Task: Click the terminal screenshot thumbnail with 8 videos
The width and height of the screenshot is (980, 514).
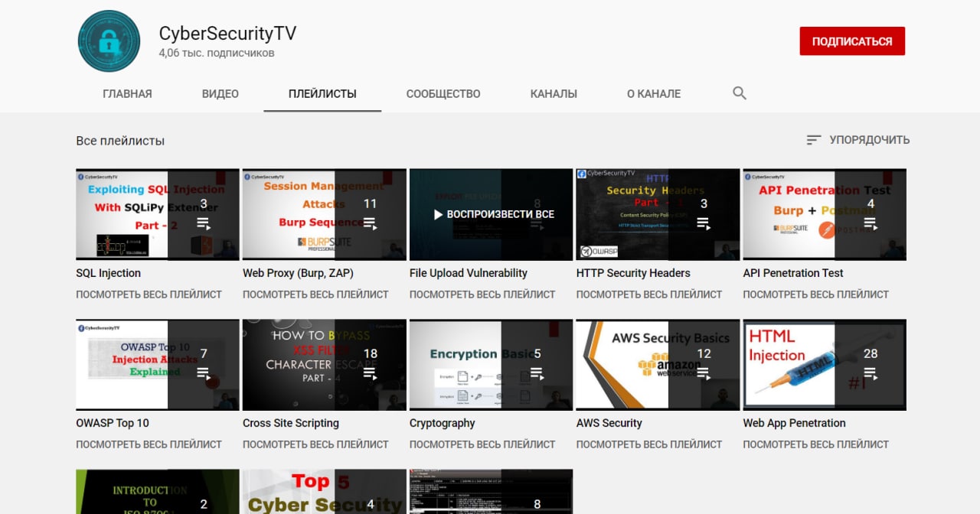Action: click(x=492, y=492)
